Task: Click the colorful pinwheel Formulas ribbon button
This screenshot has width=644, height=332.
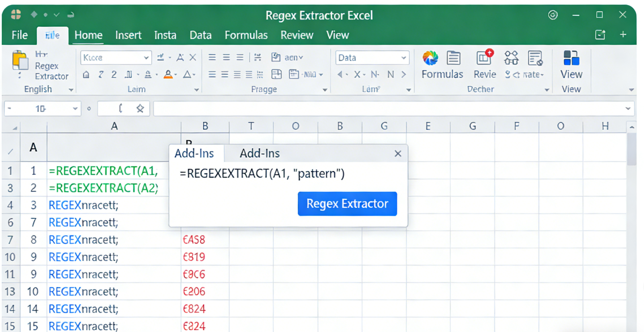Action: 430,58
